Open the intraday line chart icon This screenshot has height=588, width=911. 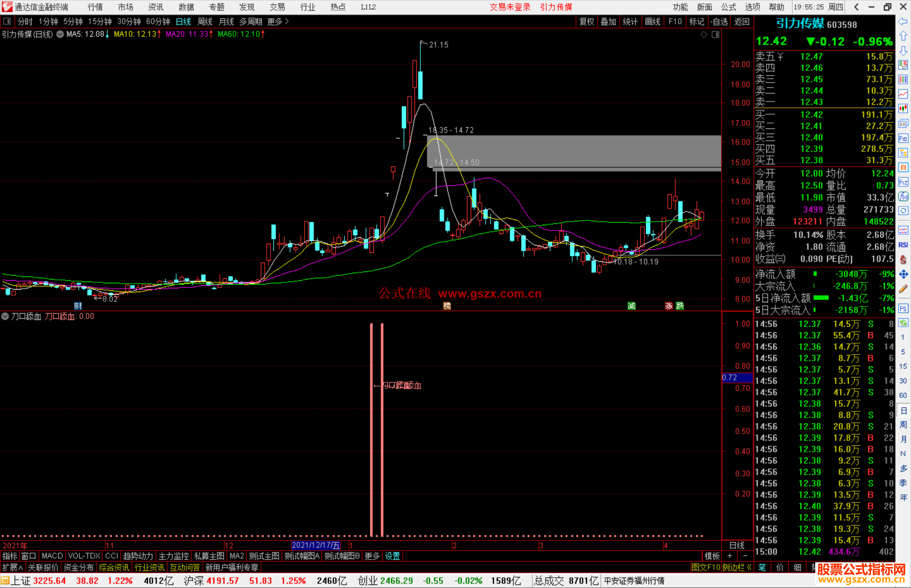[903, 94]
